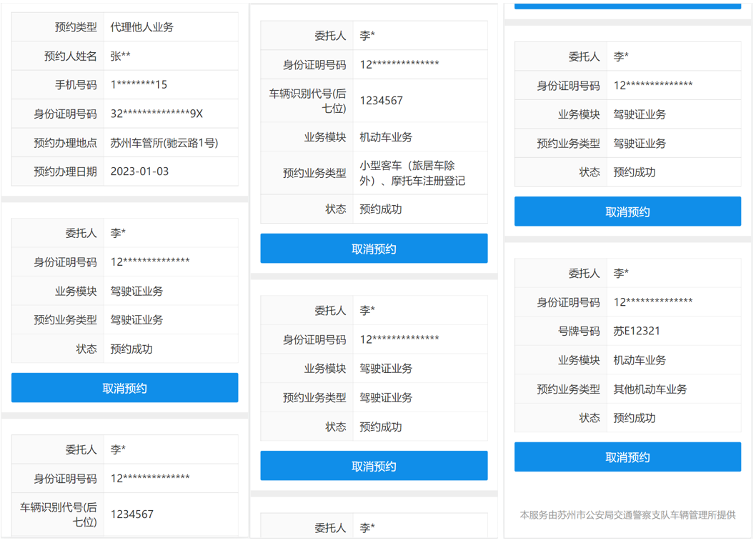Click the 号牌号码 field label
The width and height of the screenshot is (756, 543).
[579, 331]
